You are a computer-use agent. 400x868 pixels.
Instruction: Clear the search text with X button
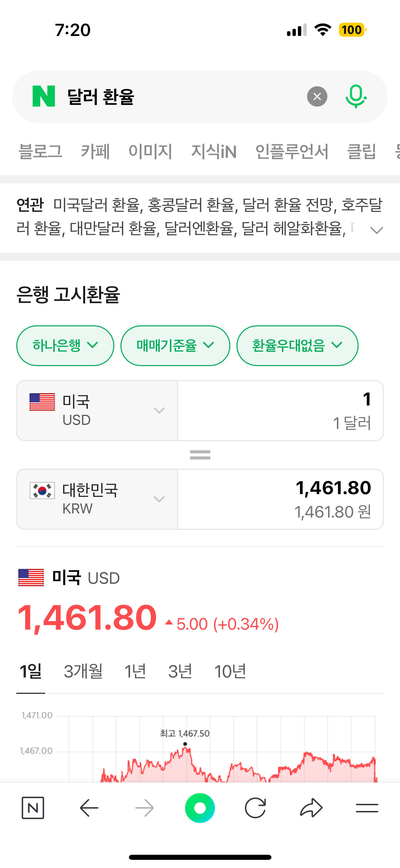pyautogui.click(x=317, y=96)
